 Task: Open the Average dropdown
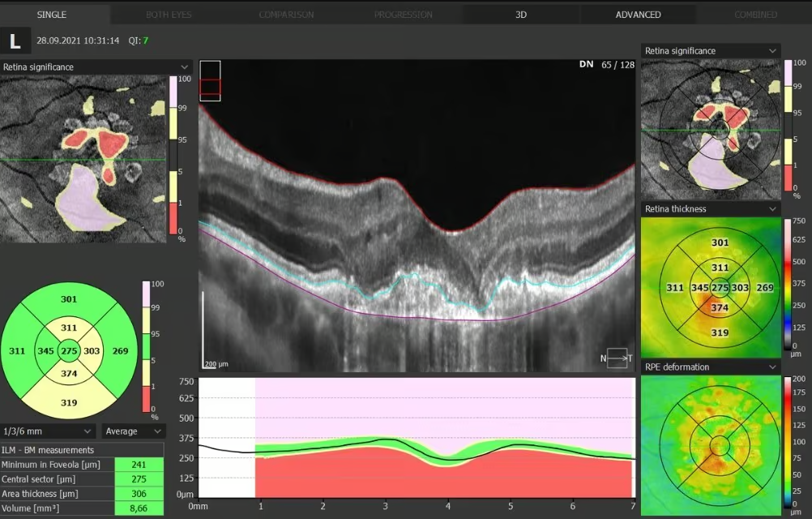tap(133, 431)
